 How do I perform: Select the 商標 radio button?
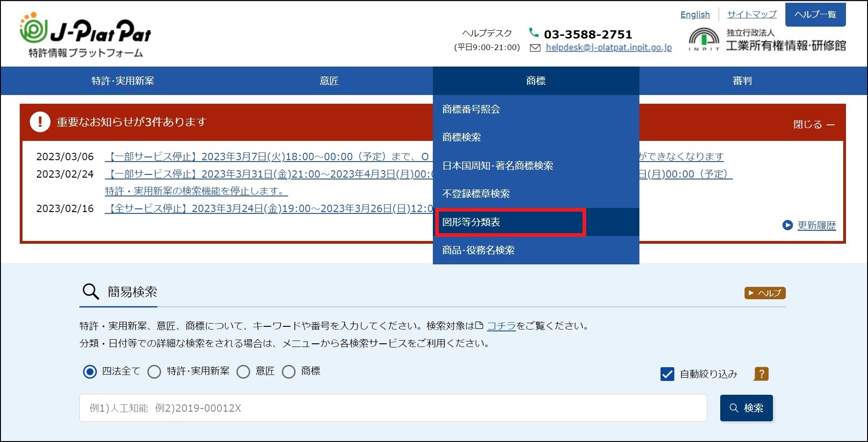pyautogui.click(x=289, y=372)
